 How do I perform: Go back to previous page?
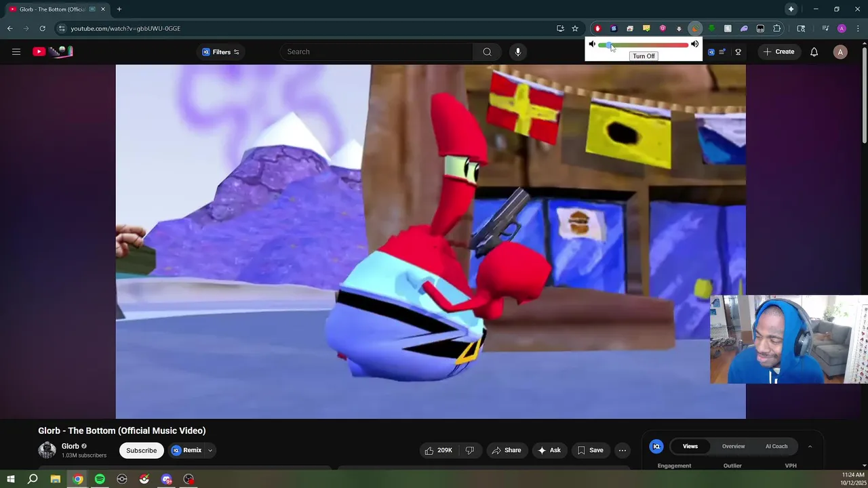pyautogui.click(x=9, y=28)
